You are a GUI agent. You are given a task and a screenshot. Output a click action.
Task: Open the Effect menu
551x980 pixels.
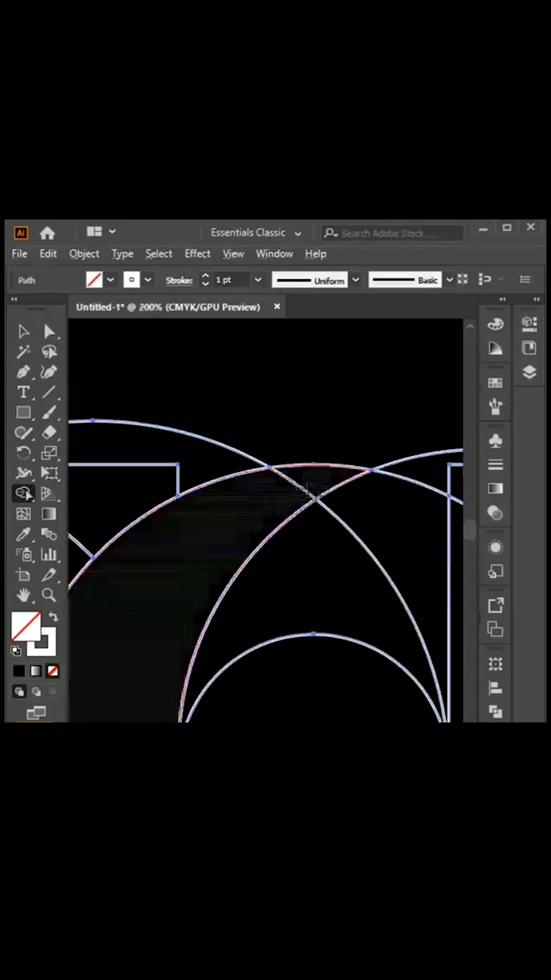[197, 254]
